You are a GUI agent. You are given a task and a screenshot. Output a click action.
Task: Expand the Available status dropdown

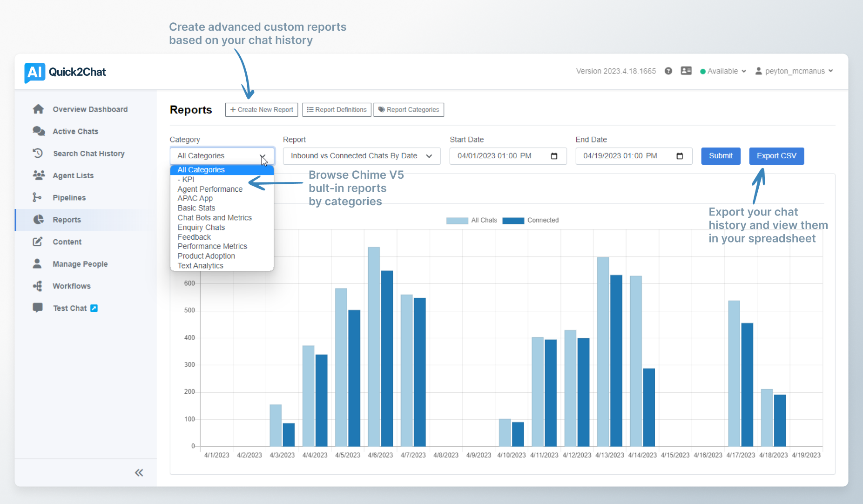click(723, 71)
